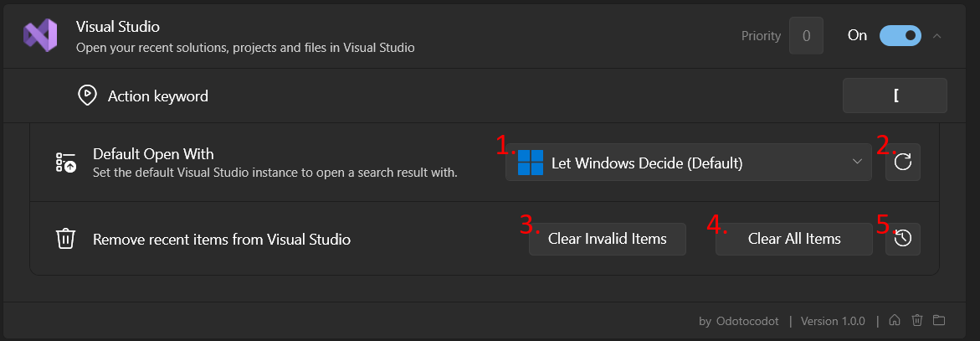The height and width of the screenshot is (341, 980).
Task: Click the Clear Invalid Items button
Action: [607, 239]
